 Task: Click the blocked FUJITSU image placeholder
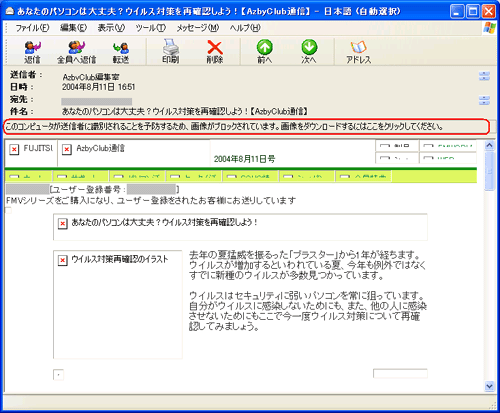coord(31,153)
